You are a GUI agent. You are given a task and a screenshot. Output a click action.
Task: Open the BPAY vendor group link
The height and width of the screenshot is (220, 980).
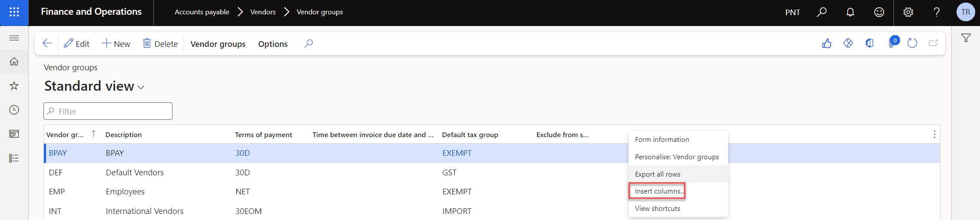(58, 153)
